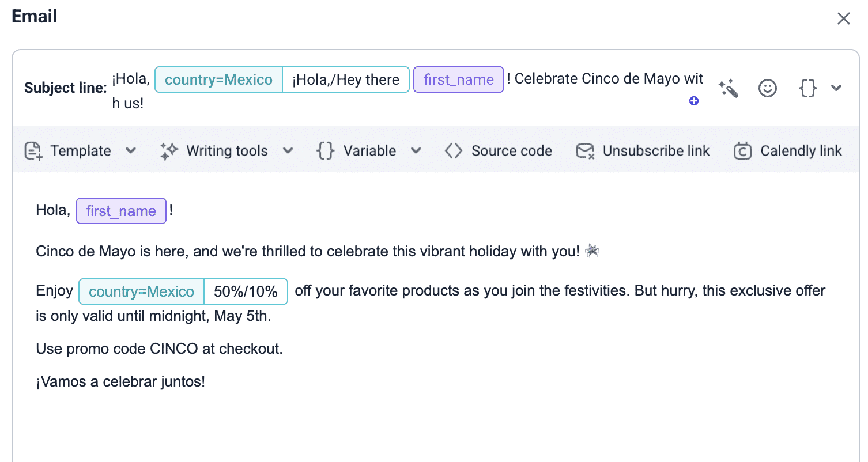The height and width of the screenshot is (462, 868).
Task: Open the emoji picker smiley icon
Action: click(x=767, y=88)
